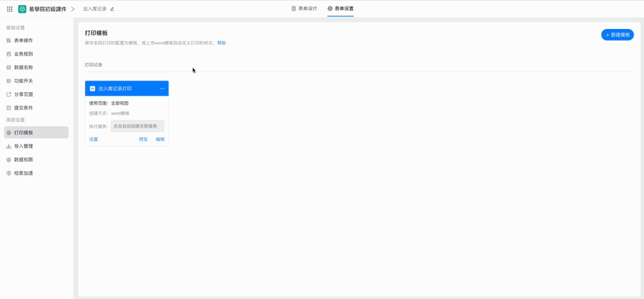Open the 帮助 help link
The width and height of the screenshot is (644, 299).
point(222,43)
